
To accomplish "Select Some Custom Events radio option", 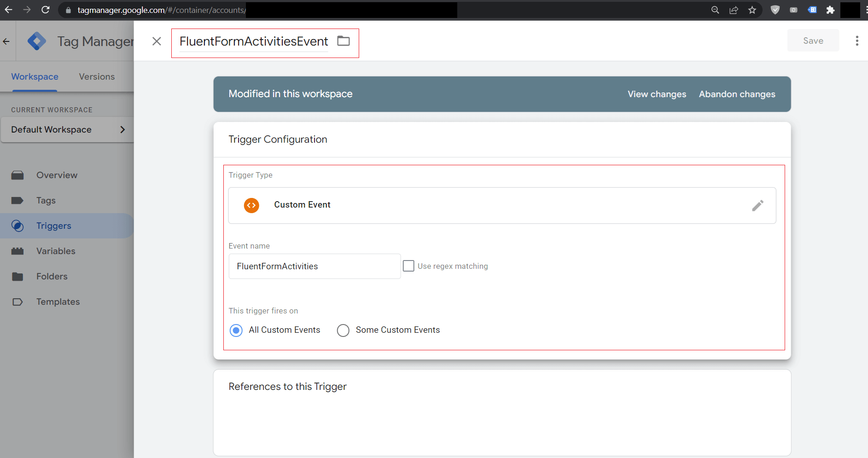I will 343,330.
